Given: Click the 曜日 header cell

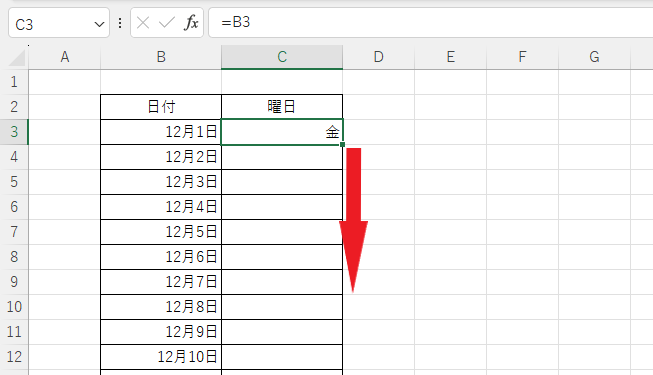Looking at the screenshot, I should click(282, 107).
